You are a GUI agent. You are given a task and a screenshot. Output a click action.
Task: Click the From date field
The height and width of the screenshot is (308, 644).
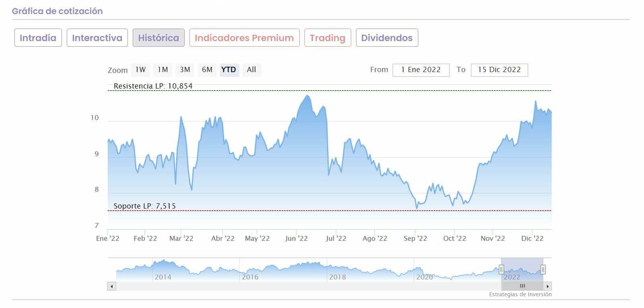[420, 70]
